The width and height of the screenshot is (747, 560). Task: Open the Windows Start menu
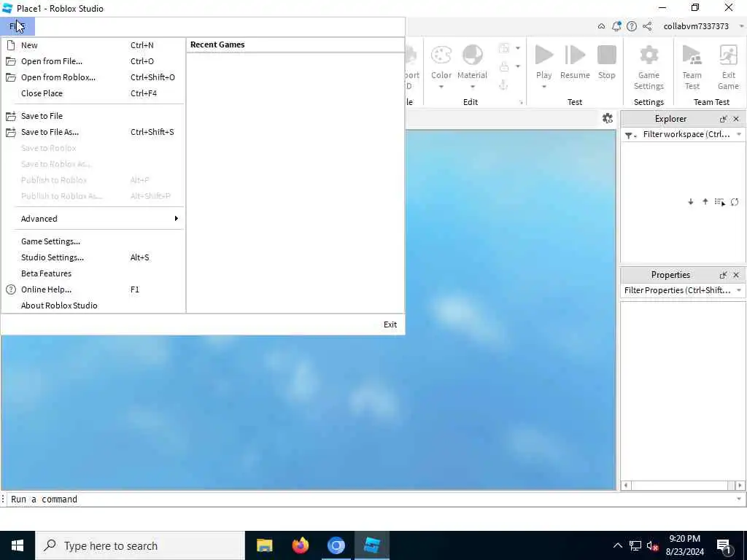tap(18, 545)
